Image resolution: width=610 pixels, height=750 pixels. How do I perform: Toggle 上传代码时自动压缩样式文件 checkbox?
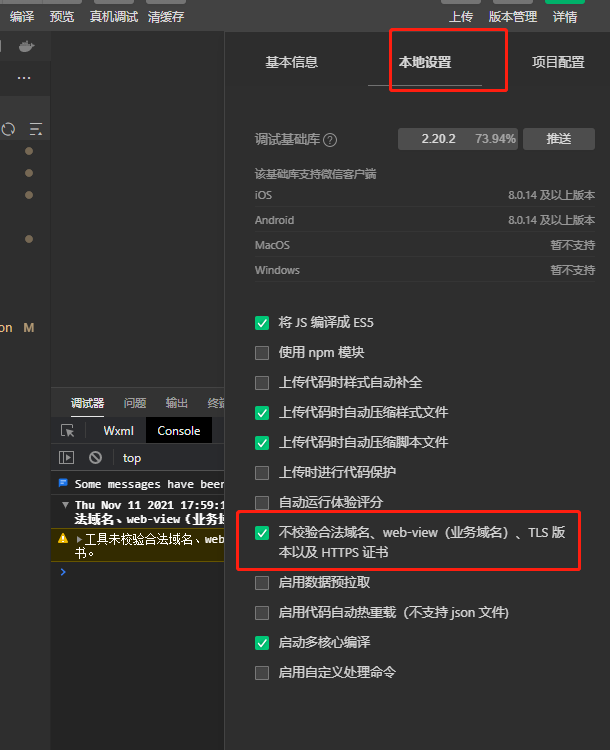tap(262, 413)
